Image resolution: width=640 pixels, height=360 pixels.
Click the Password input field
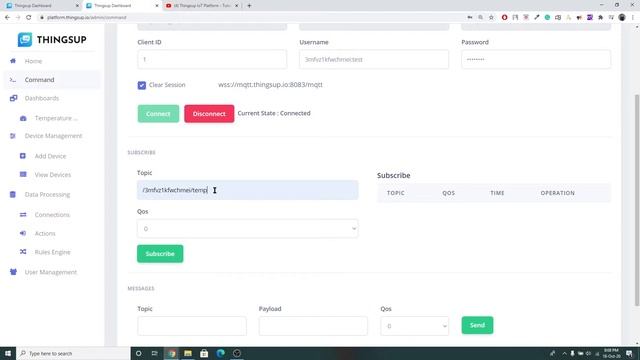pyautogui.click(x=536, y=60)
